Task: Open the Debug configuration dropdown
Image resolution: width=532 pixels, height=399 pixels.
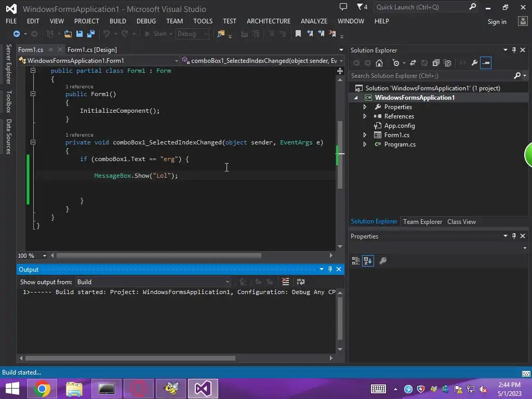Action: coord(192,34)
